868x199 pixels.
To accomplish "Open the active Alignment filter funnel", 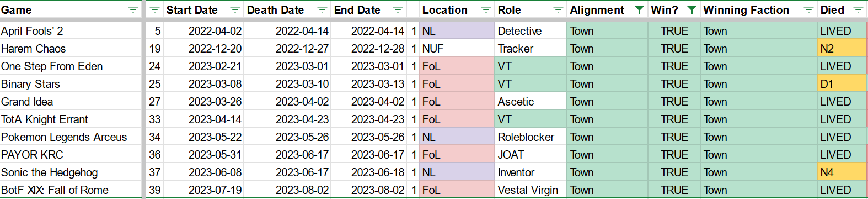I will (x=639, y=10).
